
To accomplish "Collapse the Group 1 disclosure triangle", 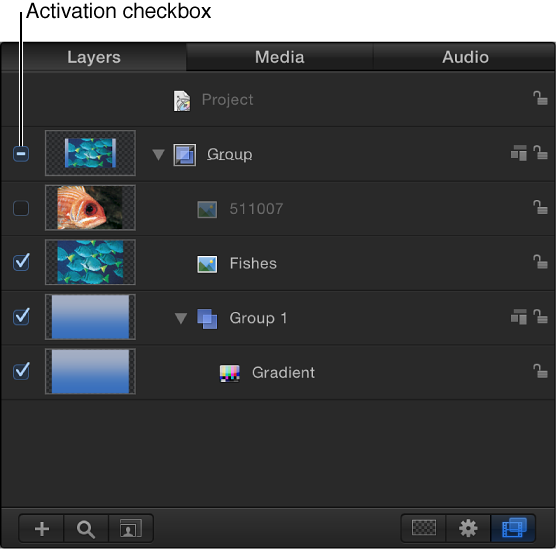I will point(181,318).
